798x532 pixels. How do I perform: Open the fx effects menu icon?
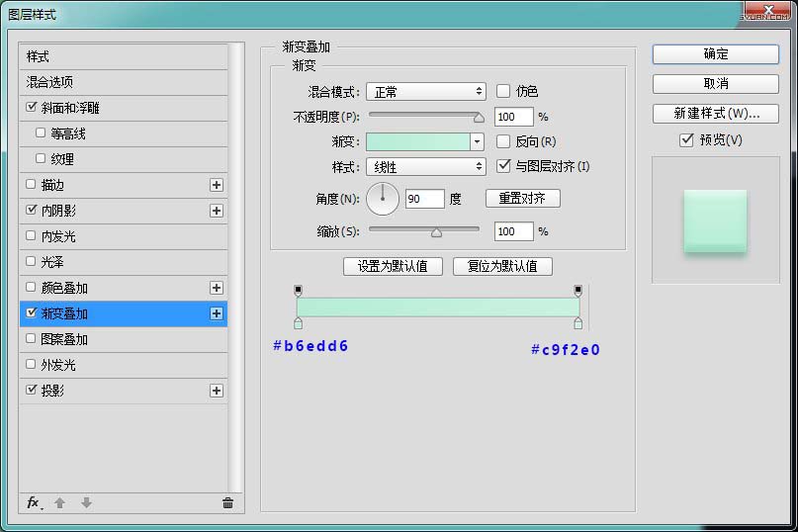34,503
